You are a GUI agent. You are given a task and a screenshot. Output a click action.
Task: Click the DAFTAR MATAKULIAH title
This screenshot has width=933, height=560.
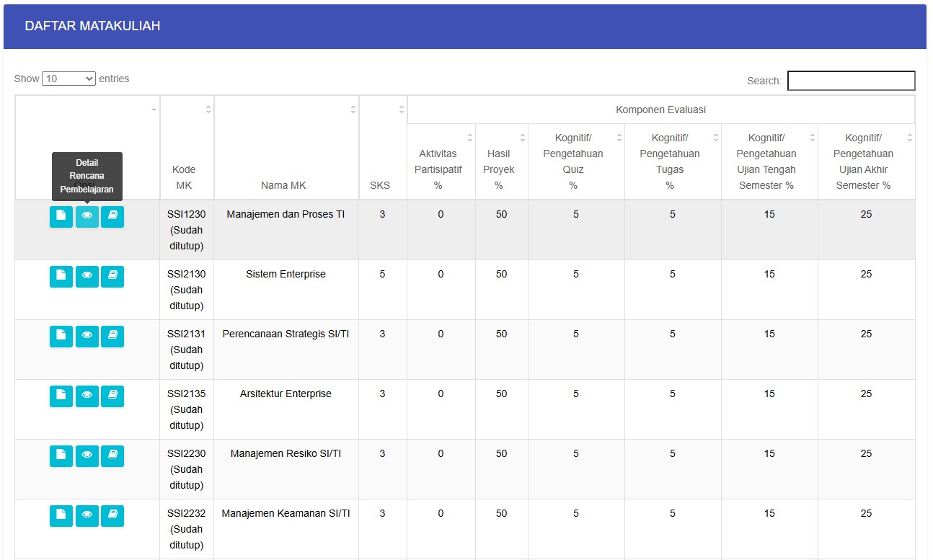click(92, 26)
